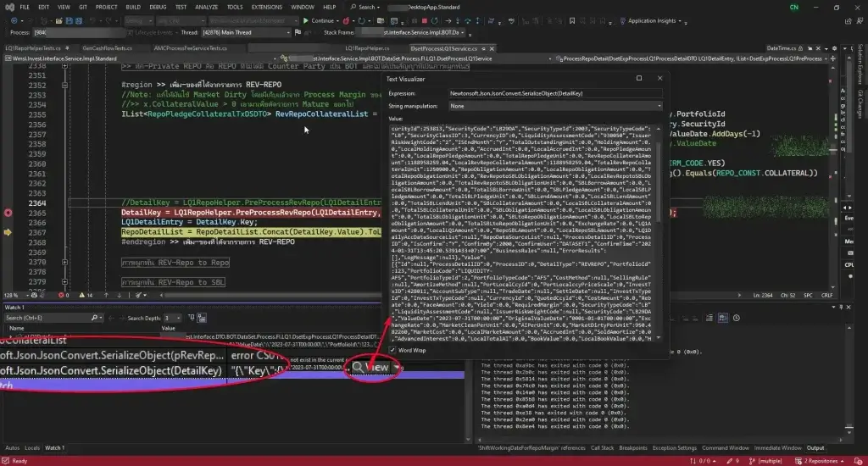The height and width of the screenshot is (466, 868).
Task: Expand the View visualizer dropdown arrow
Action: coord(396,367)
